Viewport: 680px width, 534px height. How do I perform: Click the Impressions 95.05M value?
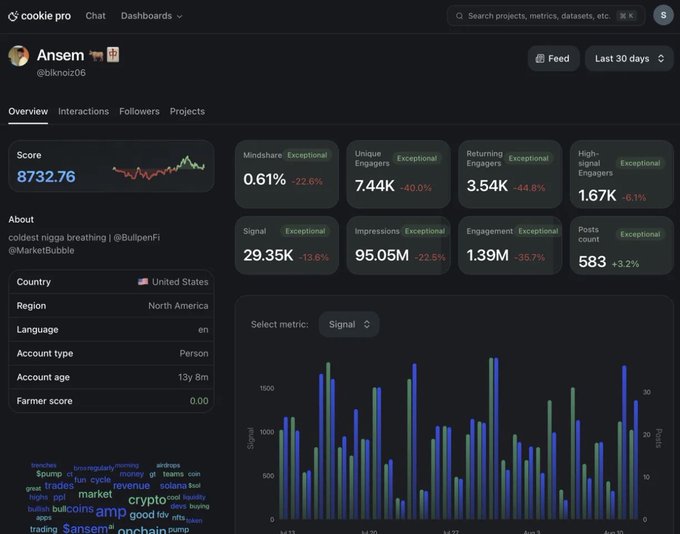pyautogui.click(x=382, y=255)
